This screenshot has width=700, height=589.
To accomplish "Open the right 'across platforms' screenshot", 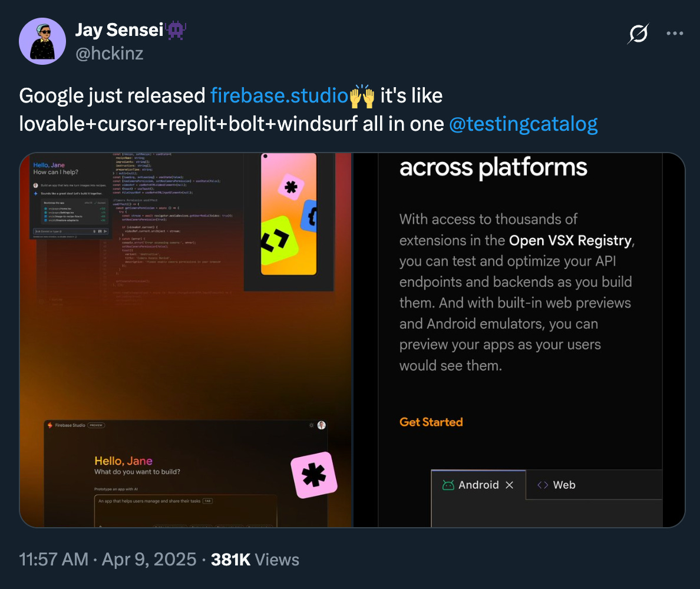I will click(x=519, y=340).
